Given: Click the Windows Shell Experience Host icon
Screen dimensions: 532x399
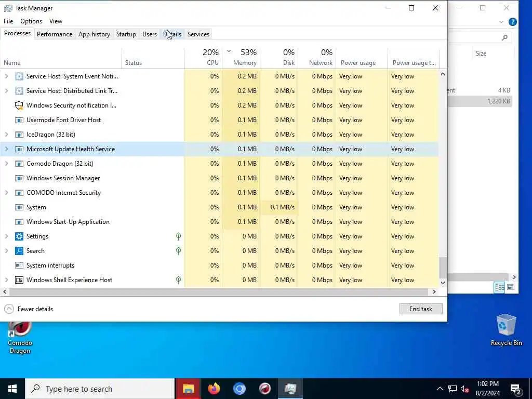Looking at the screenshot, I should pos(19,280).
